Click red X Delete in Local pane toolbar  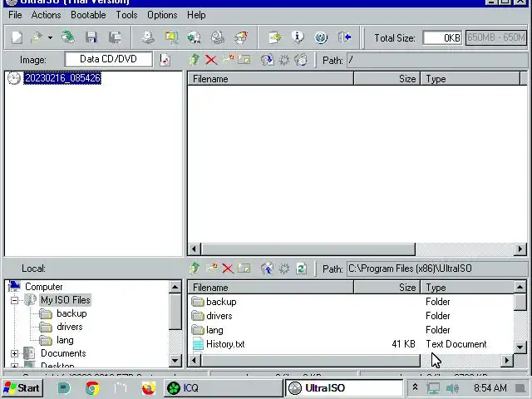(228, 268)
